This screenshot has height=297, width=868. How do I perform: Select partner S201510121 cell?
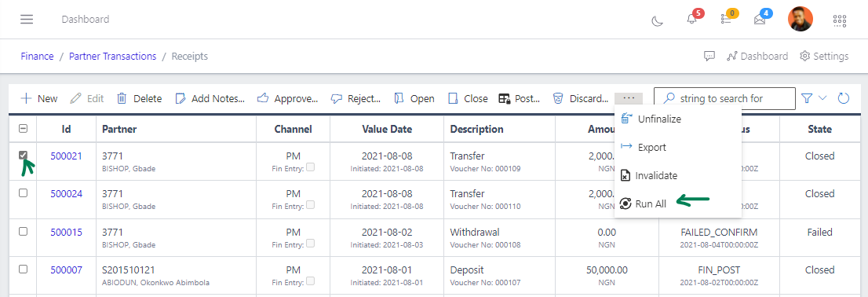pyautogui.click(x=176, y=275)
